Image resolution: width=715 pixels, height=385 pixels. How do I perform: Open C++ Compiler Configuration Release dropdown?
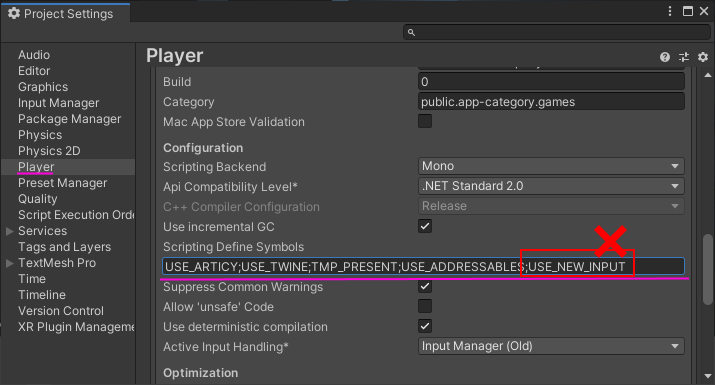point(551,206)
